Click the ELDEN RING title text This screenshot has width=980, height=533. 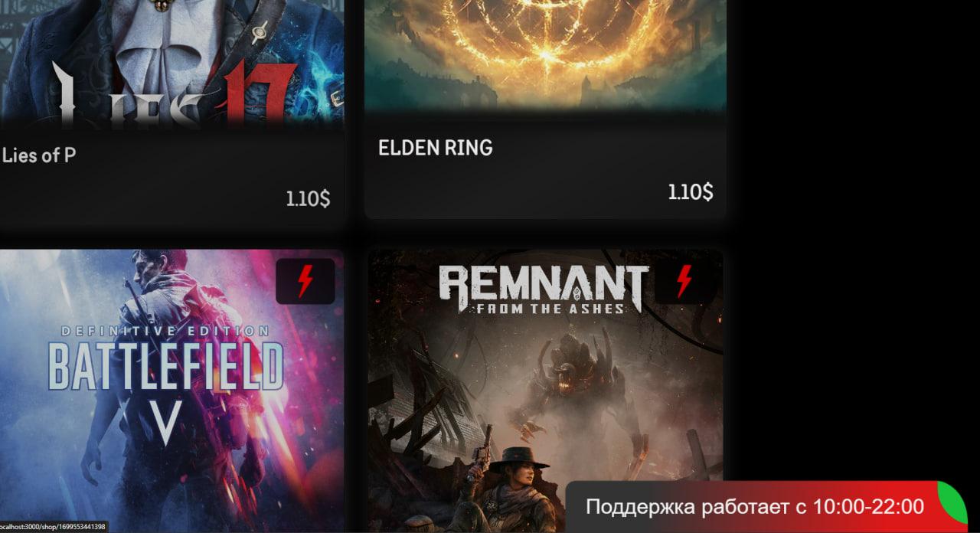[x=435, y=148]
